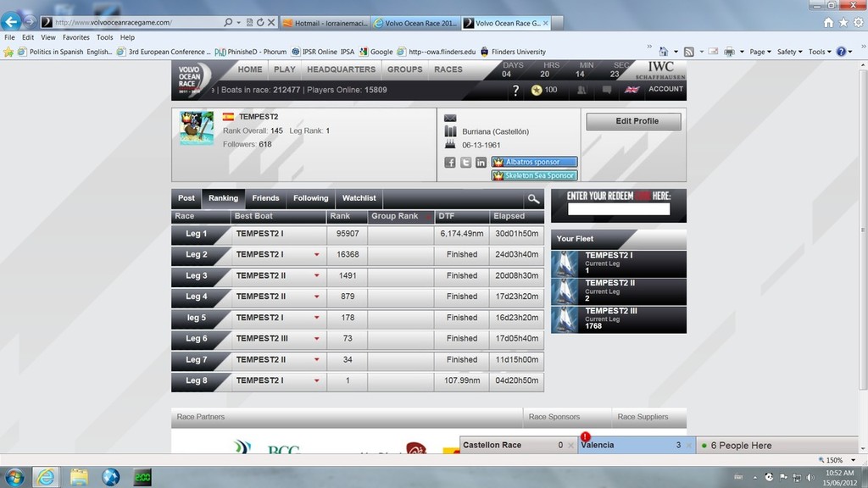
Task: Expand the leg 5 best boat dropdown arrow
Action: (317, 318)
